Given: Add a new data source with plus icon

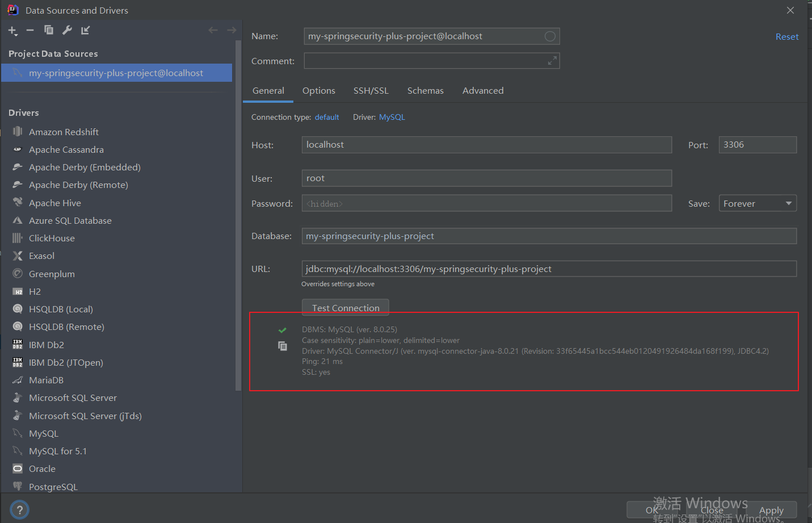Looking at the screenshot, I should 13,30.
